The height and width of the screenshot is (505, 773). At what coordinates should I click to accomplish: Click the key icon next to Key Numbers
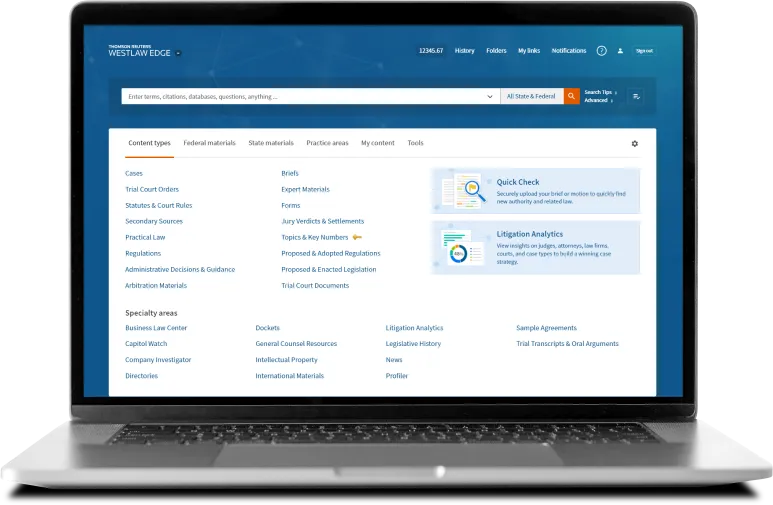[357, 237]
